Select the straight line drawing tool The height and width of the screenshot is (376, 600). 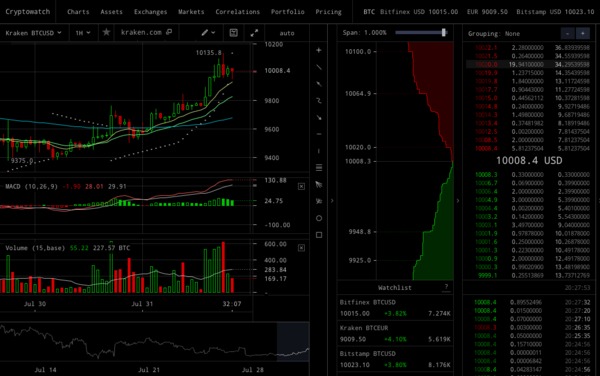[319, 67]
